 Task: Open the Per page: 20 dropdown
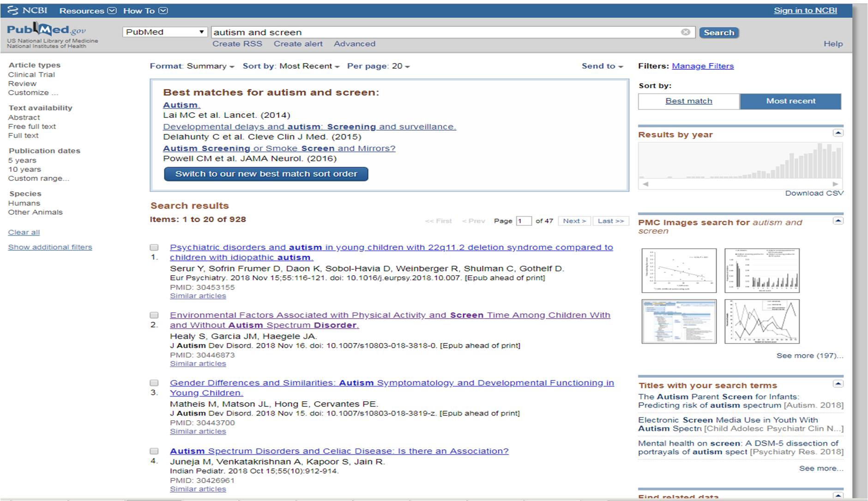379,66
